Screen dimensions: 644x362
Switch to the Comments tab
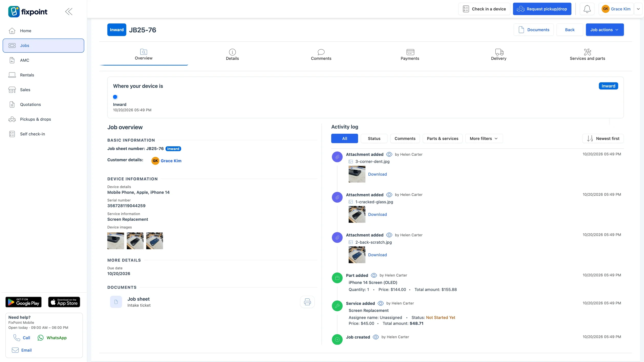(x=321, y=55)
